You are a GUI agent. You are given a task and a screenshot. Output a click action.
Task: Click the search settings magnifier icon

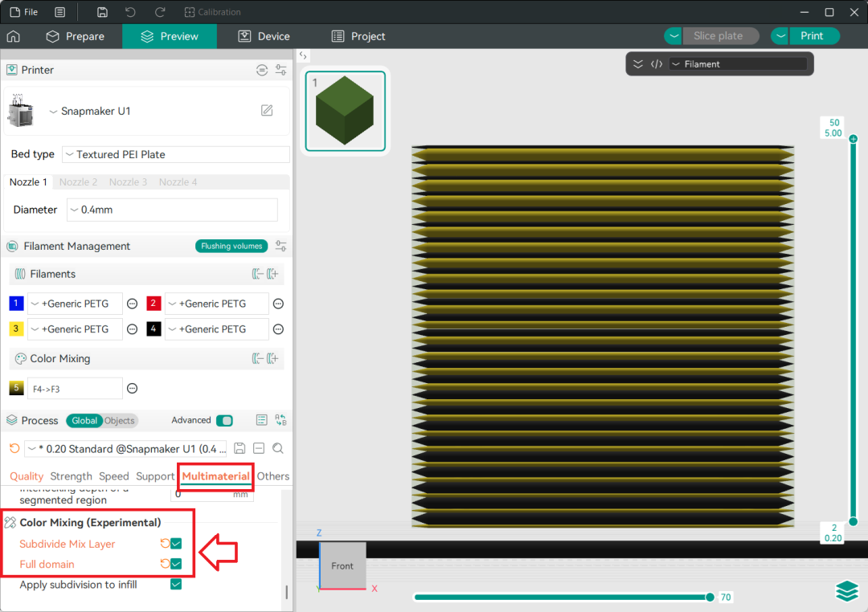click(x=278, y=448)
